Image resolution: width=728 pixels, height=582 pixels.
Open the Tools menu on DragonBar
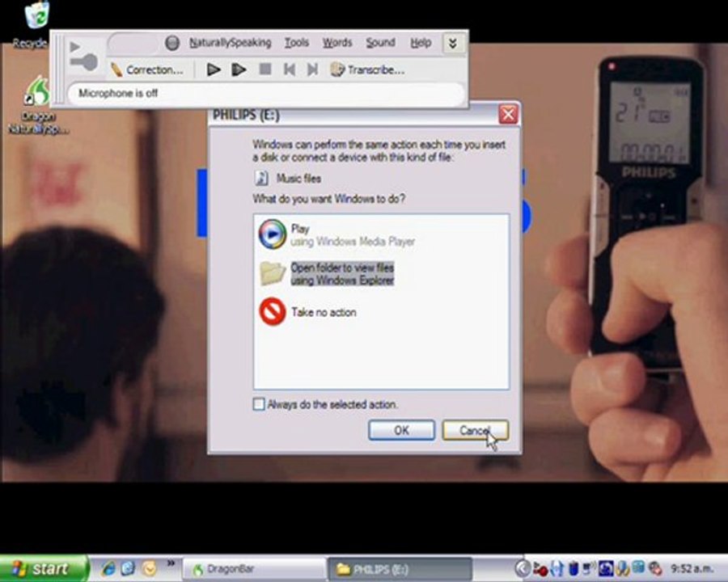click(x=297, y=43)
